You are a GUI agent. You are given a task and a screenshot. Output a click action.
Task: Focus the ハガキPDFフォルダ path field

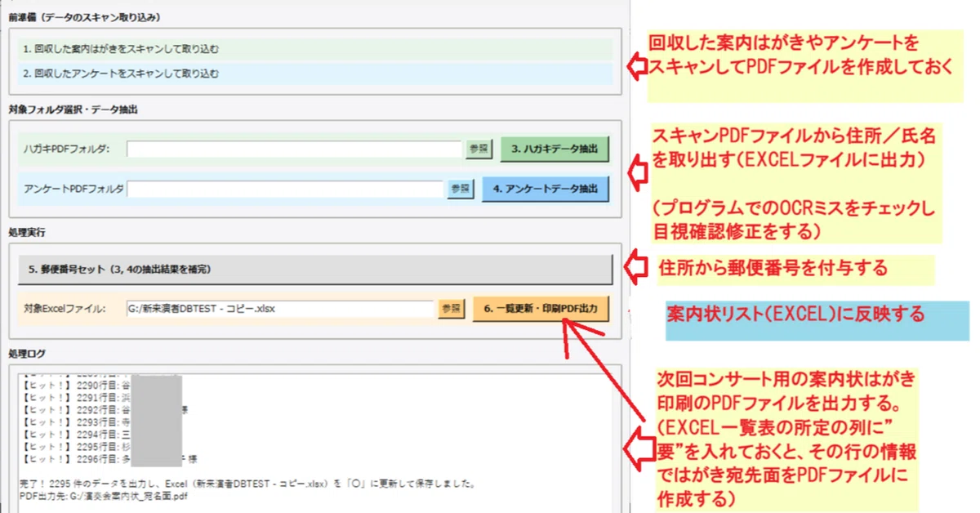[x=294, y=149]
